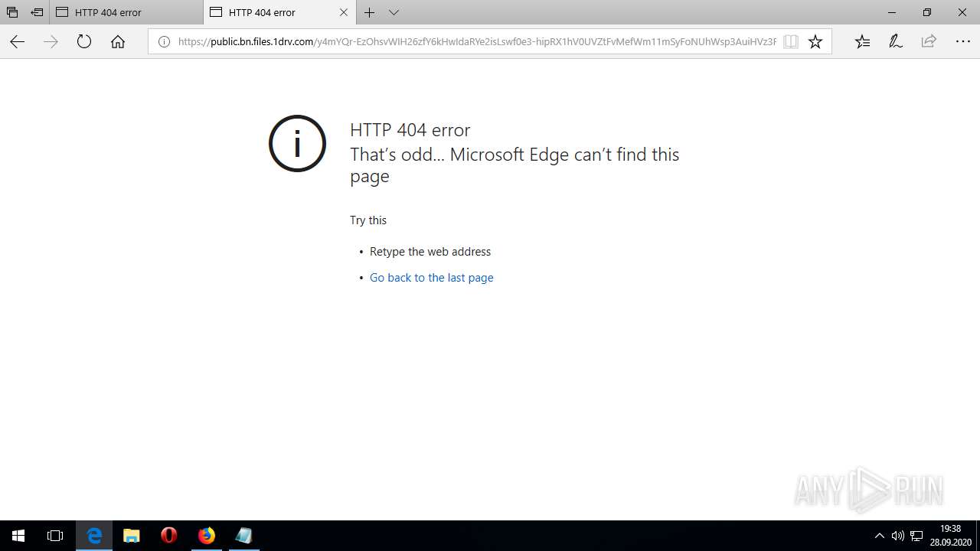Image resolution: width=980 pixels, height=551 pixels.
Task: Click the forward arrow button
Action: coord(51,42)
